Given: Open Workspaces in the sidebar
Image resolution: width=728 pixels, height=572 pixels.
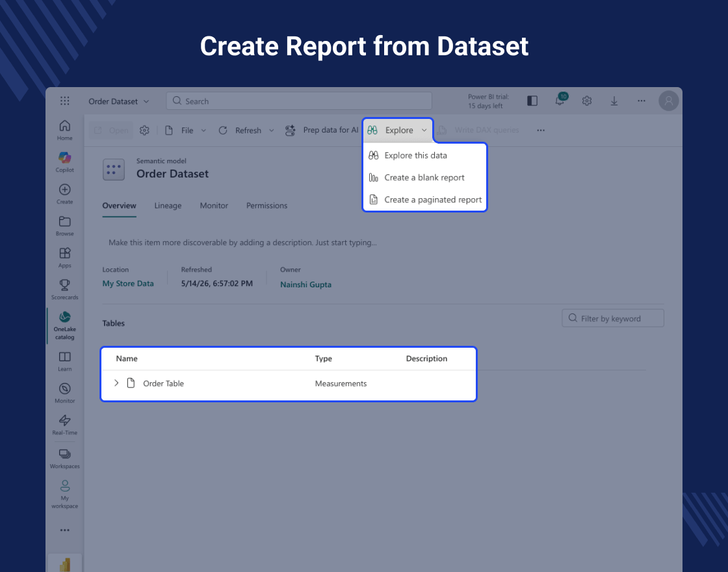Looking at the screenshot, I should pos(64,458).
